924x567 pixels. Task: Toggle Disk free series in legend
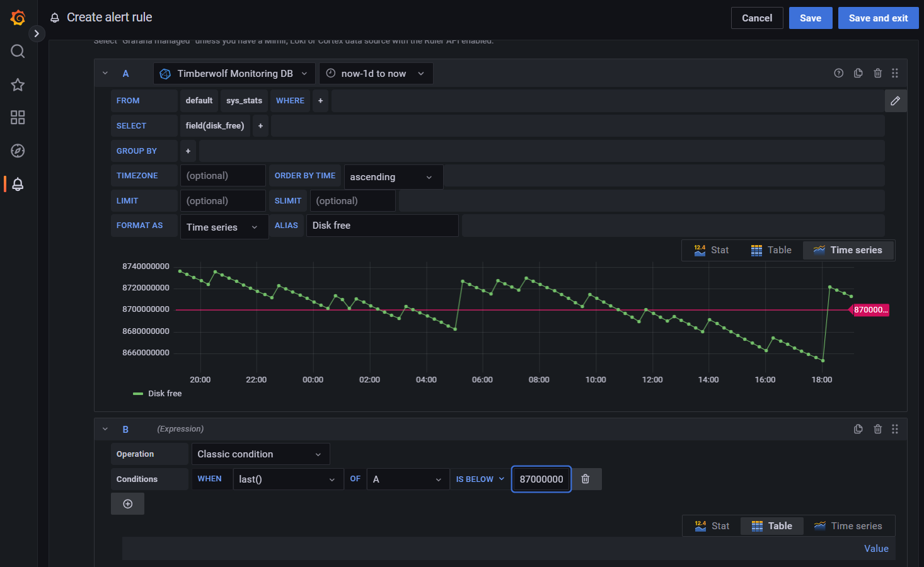point(165,394)
